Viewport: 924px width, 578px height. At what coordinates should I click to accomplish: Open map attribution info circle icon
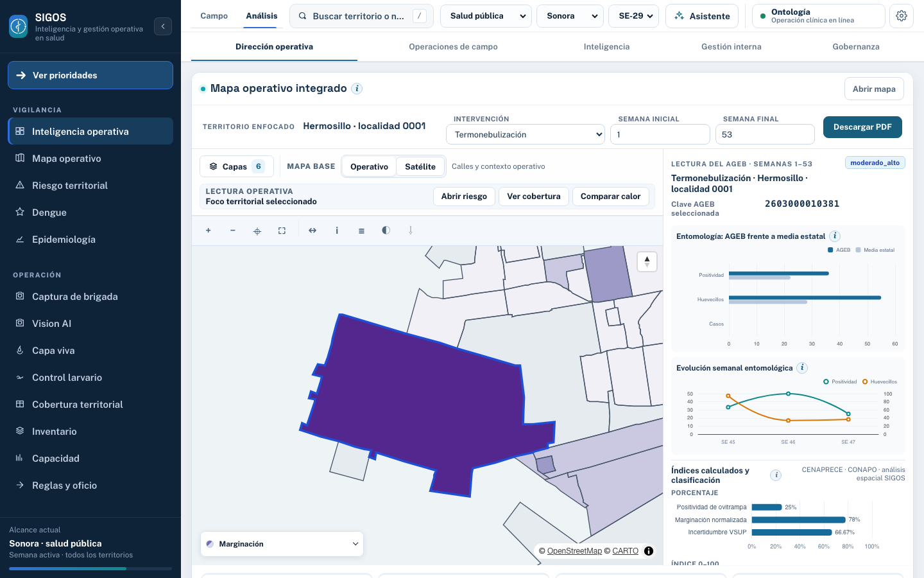point(649,551)
